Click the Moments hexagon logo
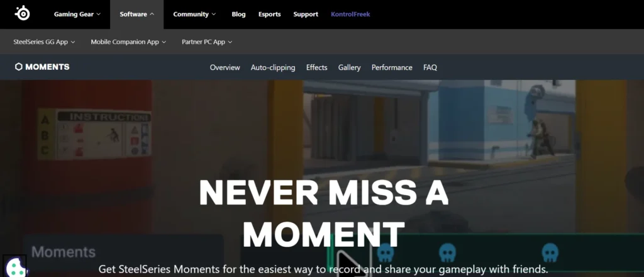The image size is (644, 277). click(18, 67)
